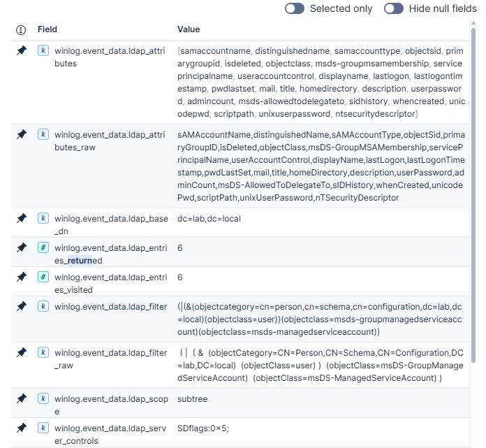Click the entries_returned value 6
Image resolution: width=486 pixels, height=448 pixels.
coord(179,248)
